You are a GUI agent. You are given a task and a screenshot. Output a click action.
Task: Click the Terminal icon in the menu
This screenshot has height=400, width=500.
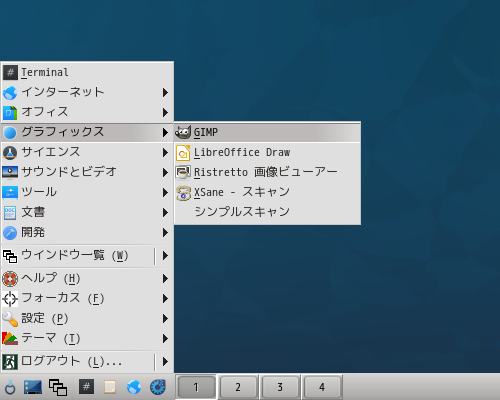click(x=10, y=72)
